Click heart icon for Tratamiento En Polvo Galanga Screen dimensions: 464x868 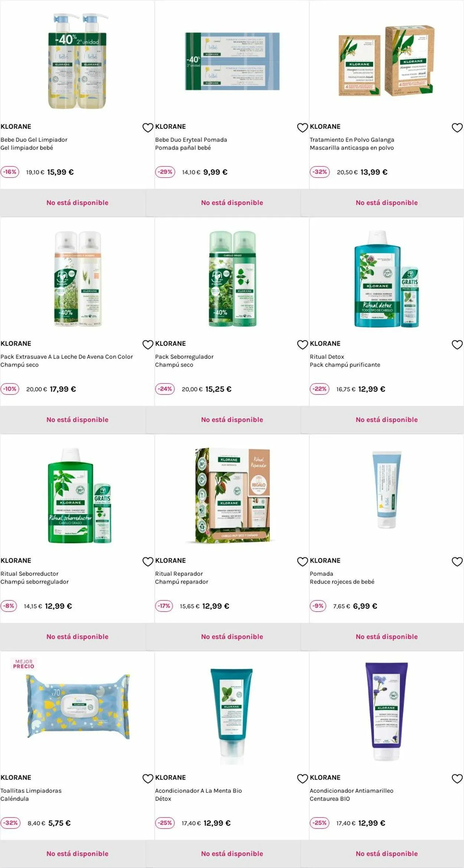pos(457,128)
